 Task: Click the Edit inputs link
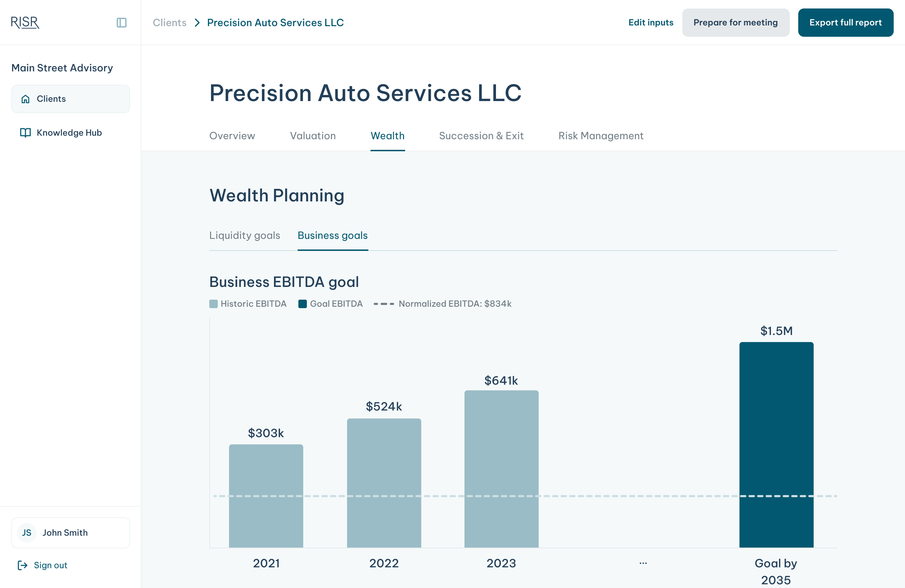(650, 22)
